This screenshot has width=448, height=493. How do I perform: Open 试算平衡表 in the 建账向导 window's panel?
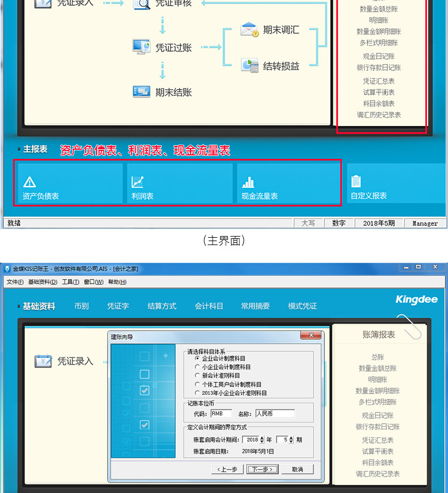pyautogui.click(x=378, y=452)
